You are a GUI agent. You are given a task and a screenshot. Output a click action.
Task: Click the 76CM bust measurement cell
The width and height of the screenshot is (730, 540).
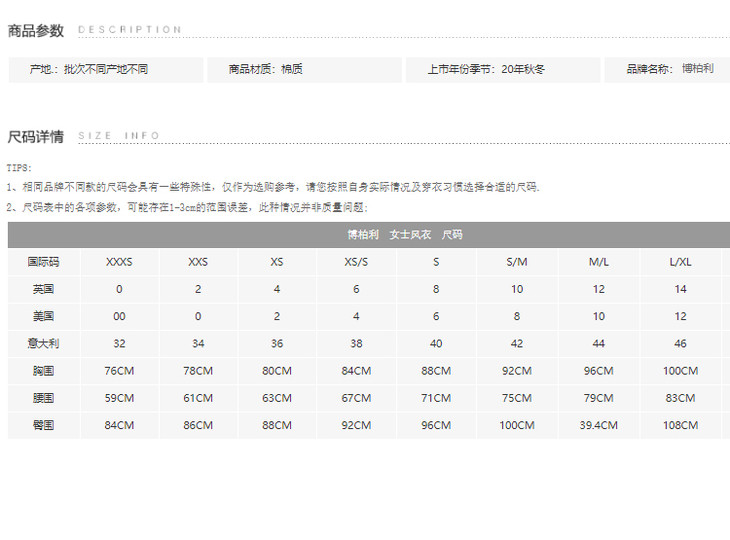pyautogui.click(x=119, y=371)
